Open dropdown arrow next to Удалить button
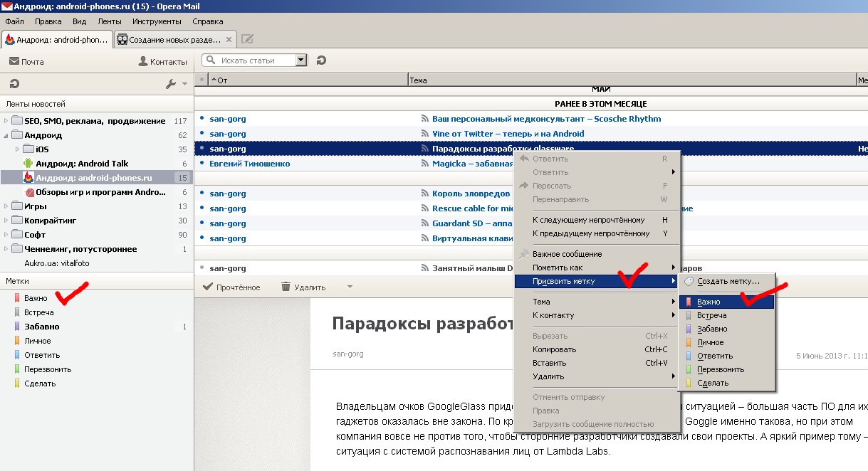The height and width of the screenshot is (471, 868). (x=349, y=287)
